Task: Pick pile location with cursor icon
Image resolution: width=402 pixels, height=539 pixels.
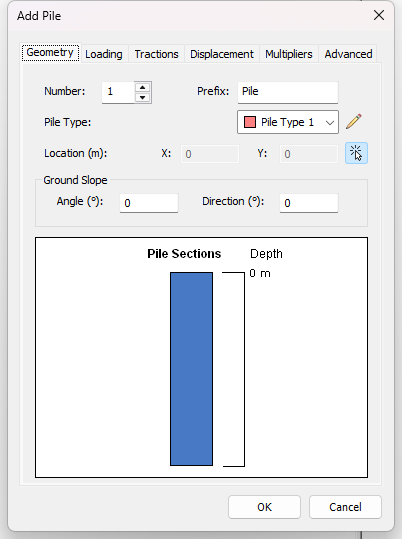Action: tap(356, 153)
